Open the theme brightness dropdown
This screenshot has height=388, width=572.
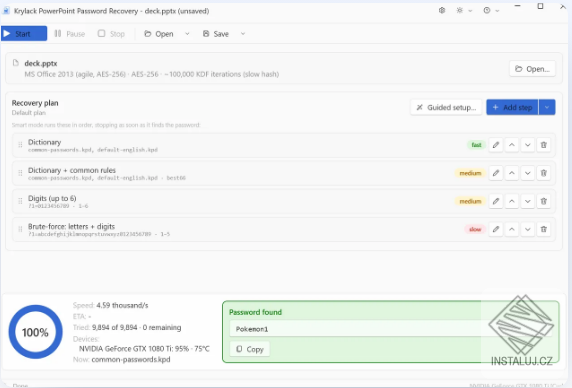point(464,11)
